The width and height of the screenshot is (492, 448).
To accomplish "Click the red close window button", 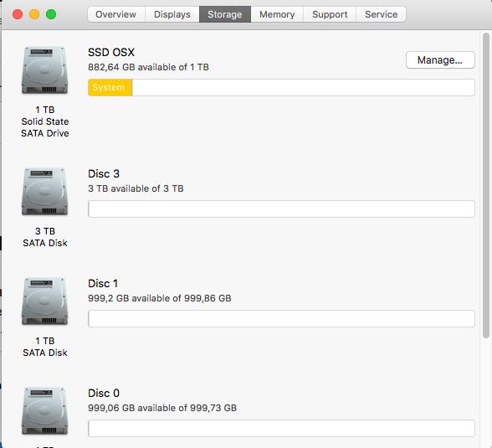I will 18,14.
